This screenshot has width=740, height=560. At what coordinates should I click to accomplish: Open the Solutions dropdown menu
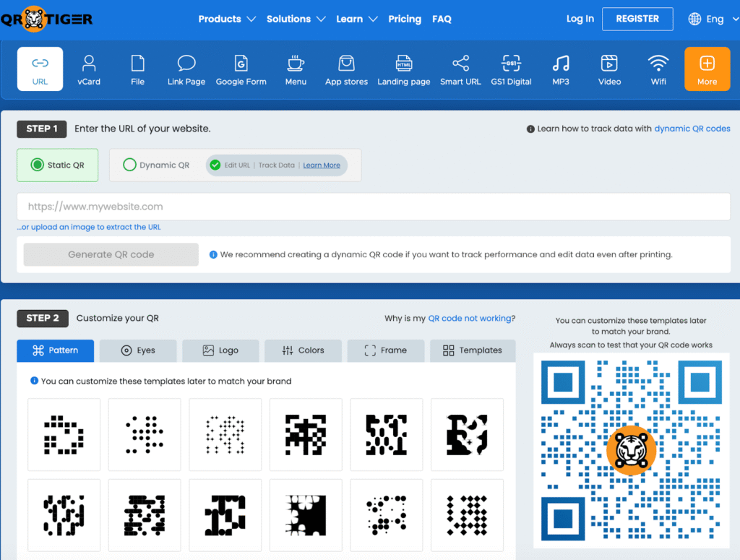coord(296,19)
